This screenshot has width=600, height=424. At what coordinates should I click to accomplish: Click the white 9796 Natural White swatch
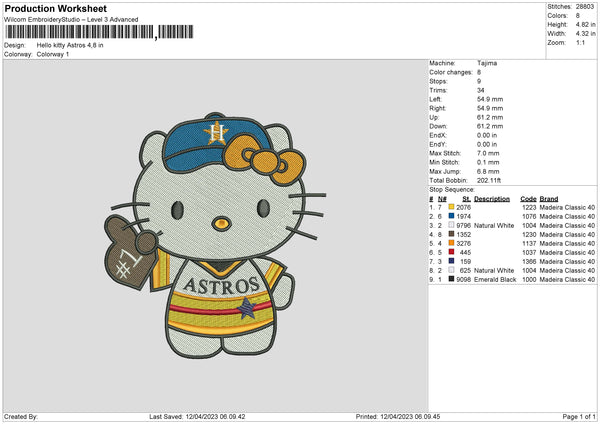pyautogui.click(x=452, y=225)
